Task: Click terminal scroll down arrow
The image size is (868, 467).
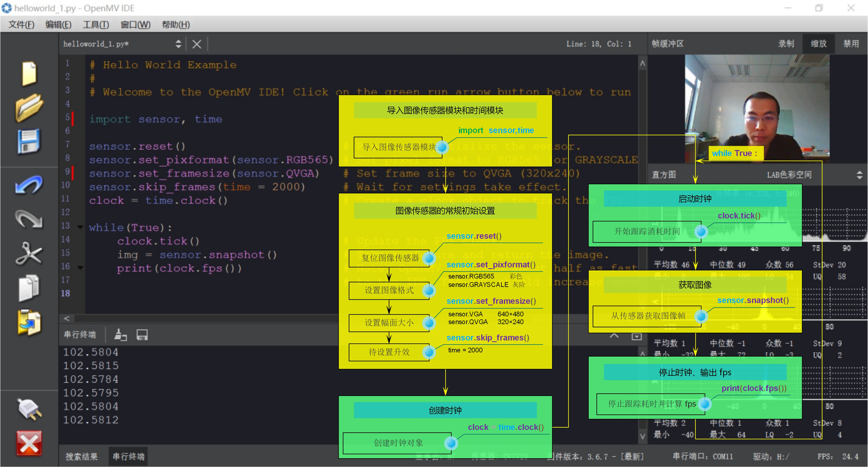Action: click(643, 436)
